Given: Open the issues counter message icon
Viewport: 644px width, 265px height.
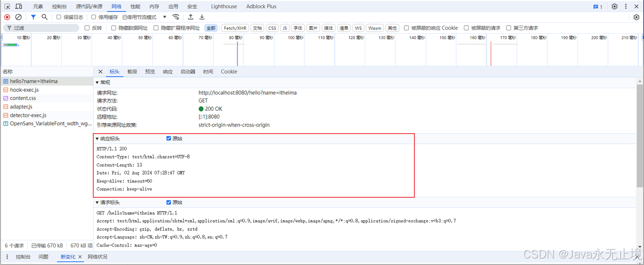Looking at the screenshot, I should [598, 7].
